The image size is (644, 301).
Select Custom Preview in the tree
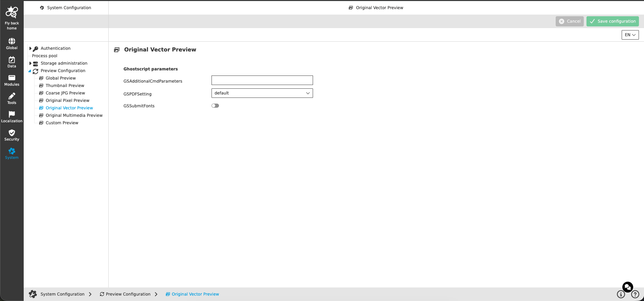pyautogui.click(x=62, y=123)
